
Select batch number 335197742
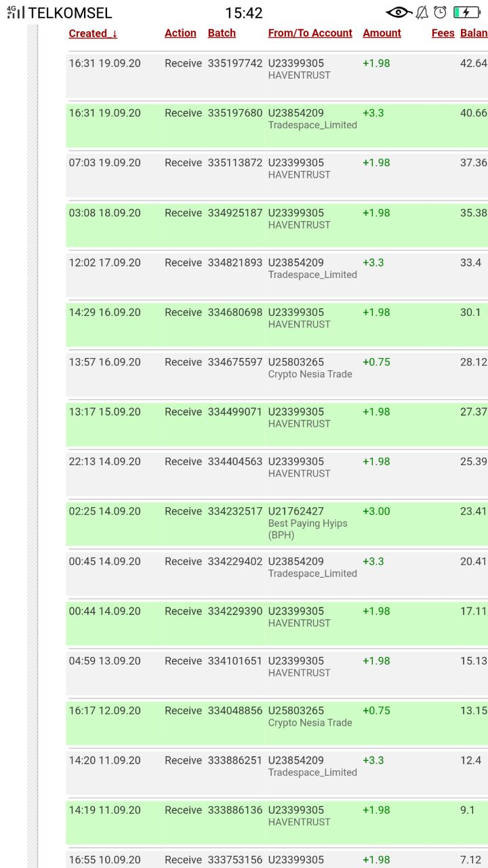235,63
